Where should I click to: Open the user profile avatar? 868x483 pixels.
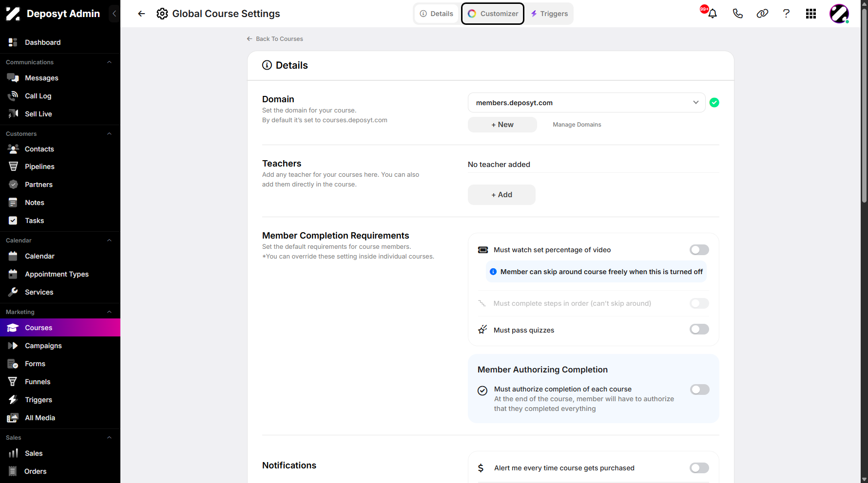coord(839,14)
